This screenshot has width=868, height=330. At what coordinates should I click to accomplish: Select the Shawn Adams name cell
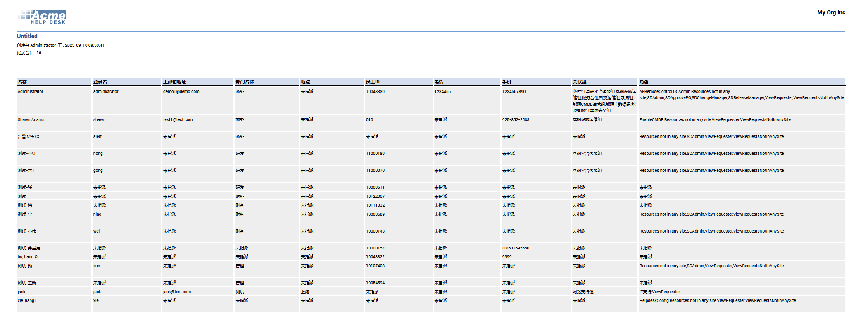(x=31, y=120)
